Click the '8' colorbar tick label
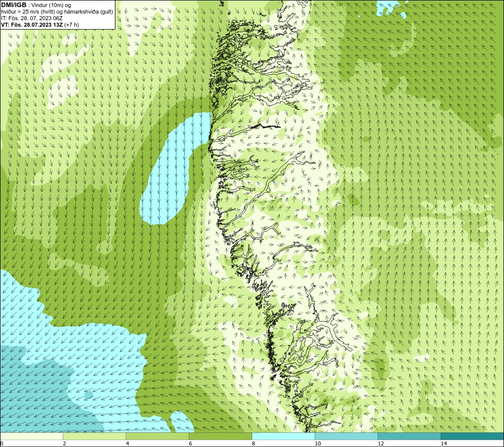 click(254, 443)
